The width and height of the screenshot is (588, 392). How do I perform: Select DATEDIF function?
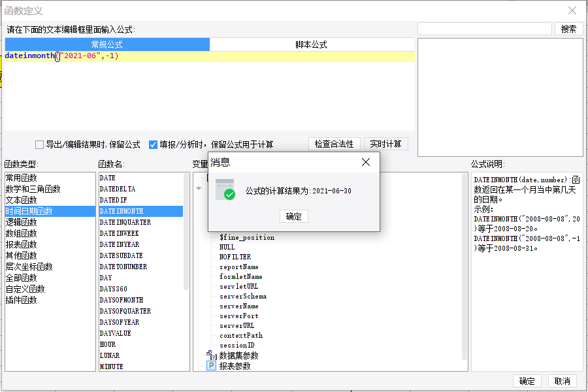141,200
